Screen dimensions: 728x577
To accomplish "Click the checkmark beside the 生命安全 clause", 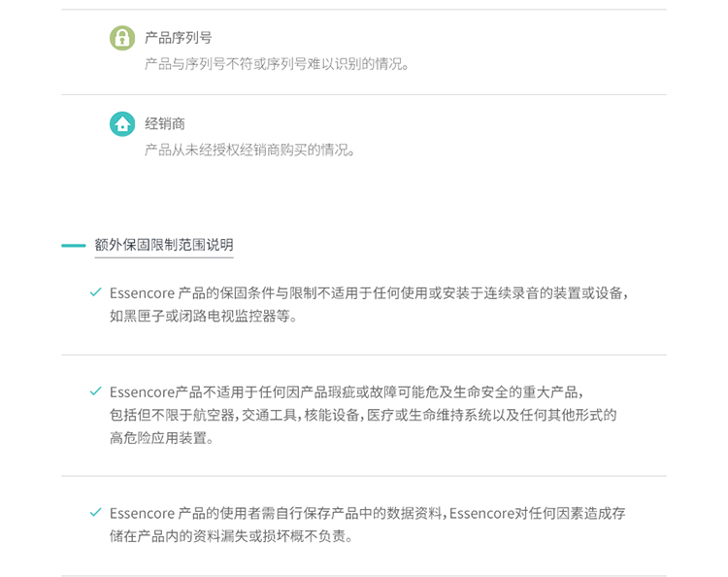I will [95, 391].
